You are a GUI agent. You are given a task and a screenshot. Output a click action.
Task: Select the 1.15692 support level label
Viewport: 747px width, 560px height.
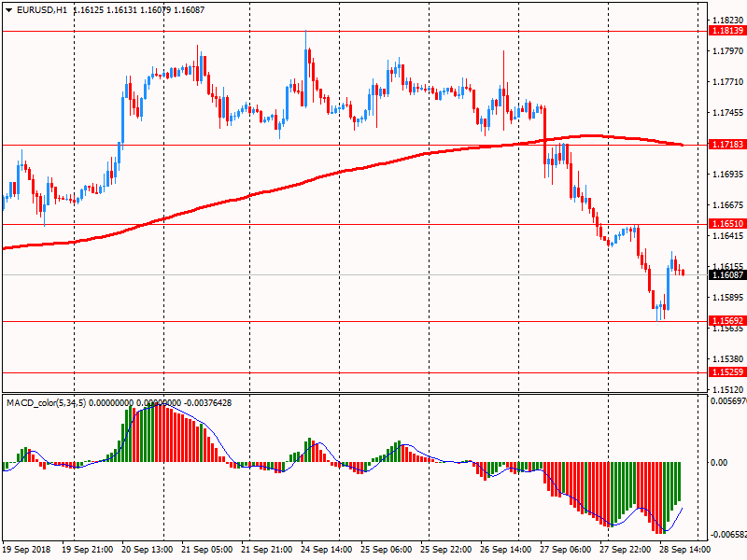[x=727, y=321]
